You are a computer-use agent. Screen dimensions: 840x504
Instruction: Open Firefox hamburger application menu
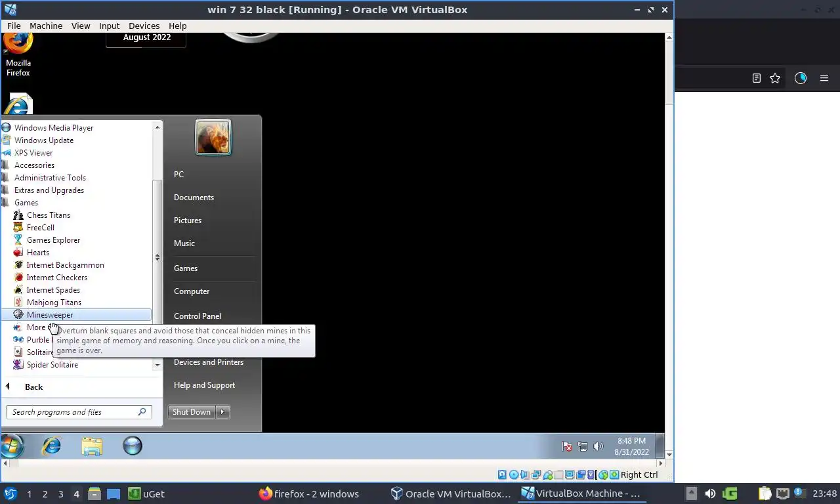[824, 78]
